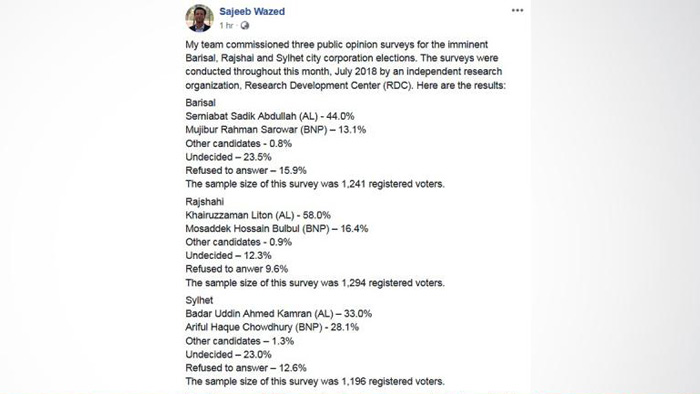
Task: Click the "1 hr" post timestamp
Action: (x=226, y=25)
